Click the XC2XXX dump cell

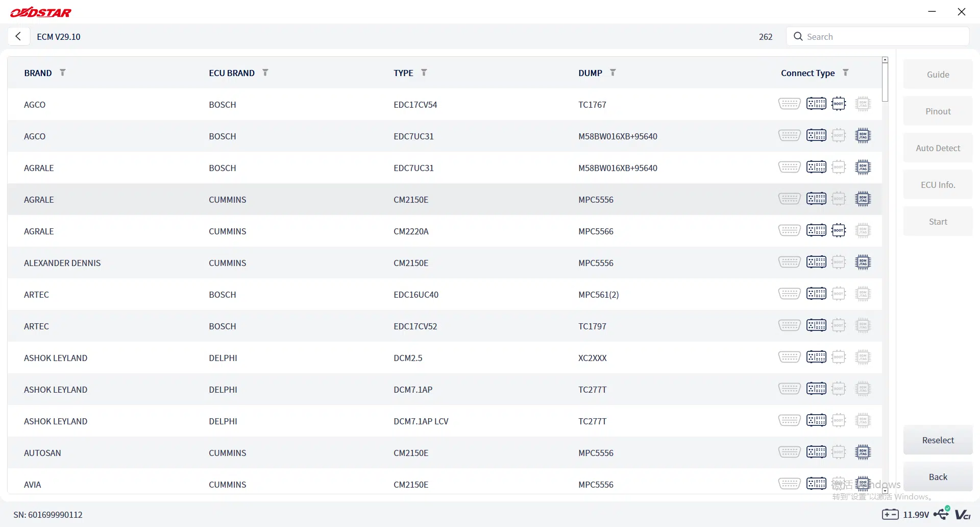593,358
